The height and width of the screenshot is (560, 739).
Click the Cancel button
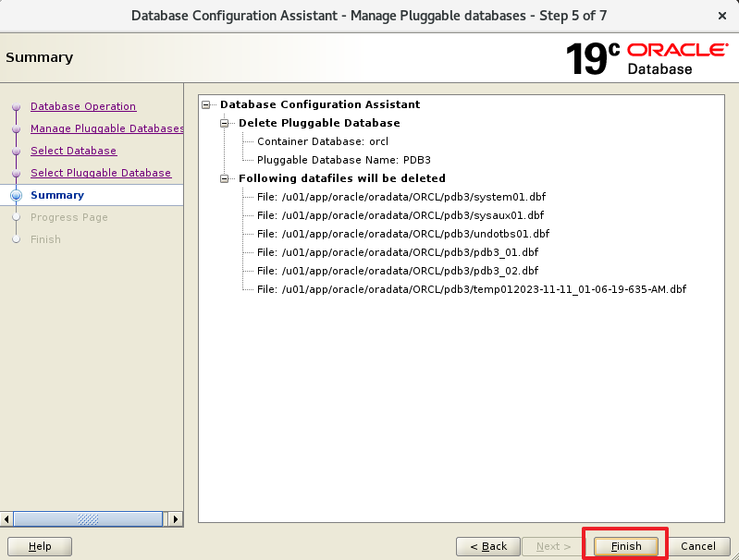(698, 546)
